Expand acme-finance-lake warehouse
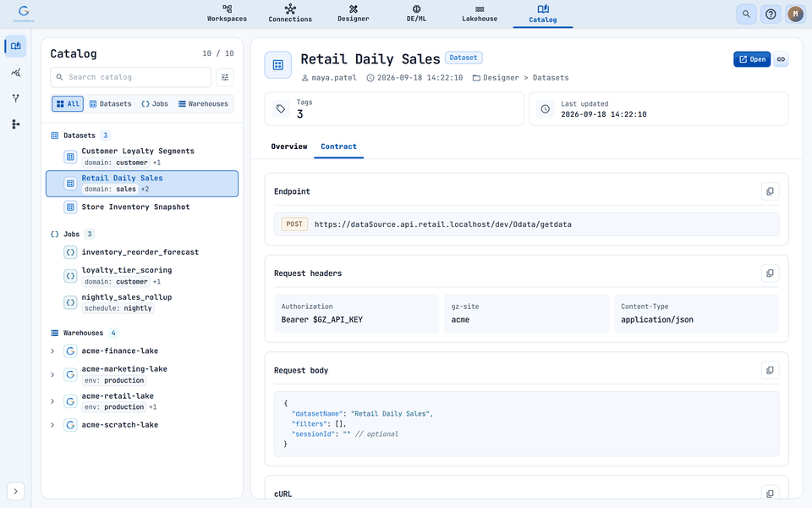 coord(52,351)
